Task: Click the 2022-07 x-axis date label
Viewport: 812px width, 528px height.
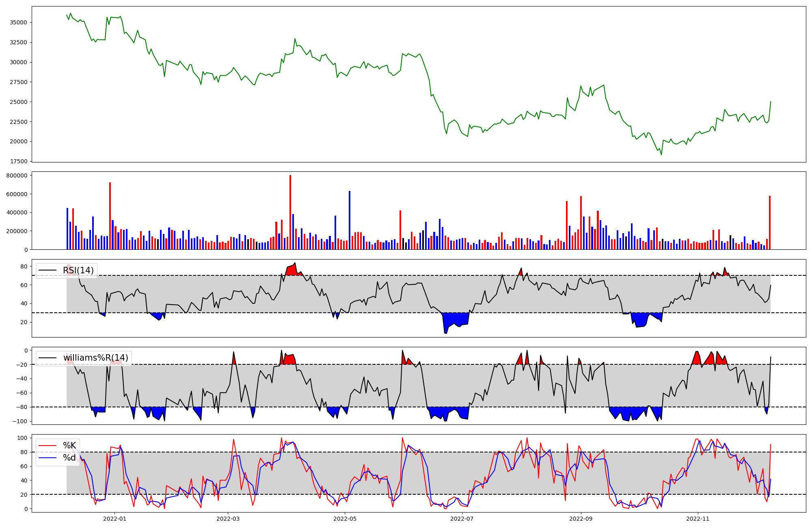Action: pyautogui.click(x=462, y=519)
